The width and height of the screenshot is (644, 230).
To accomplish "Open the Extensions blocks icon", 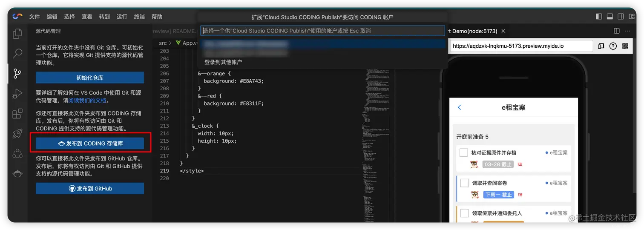I will click(17, 114).
